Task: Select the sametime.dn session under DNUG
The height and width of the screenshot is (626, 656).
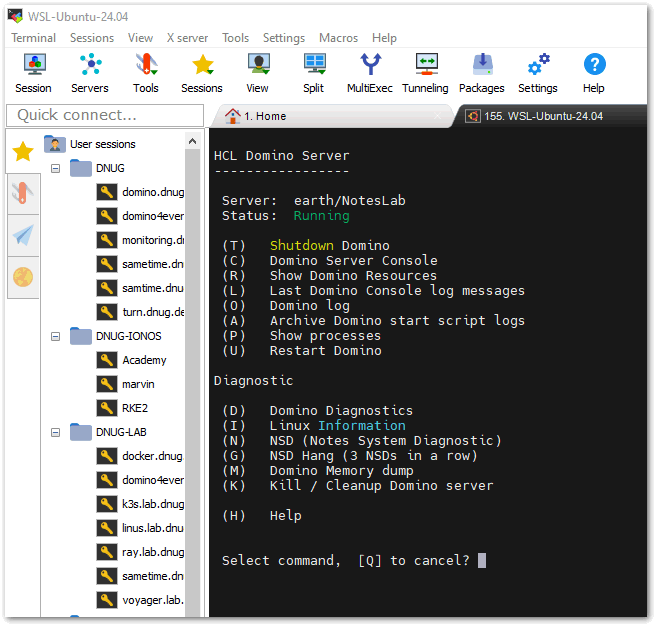Action: point(153,264)
